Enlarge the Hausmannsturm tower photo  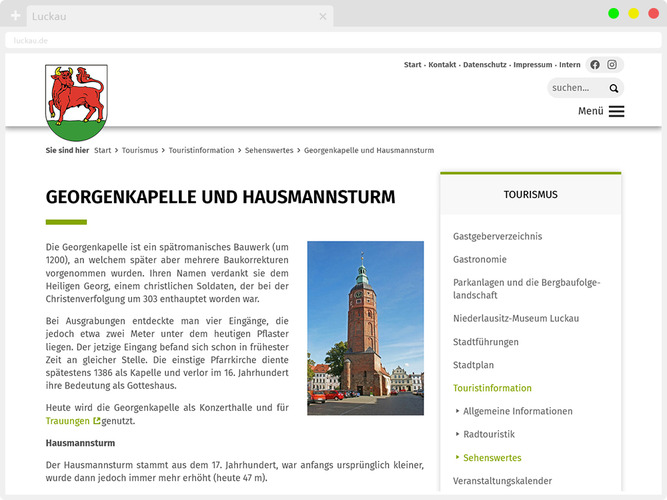(x=365, y=327)
